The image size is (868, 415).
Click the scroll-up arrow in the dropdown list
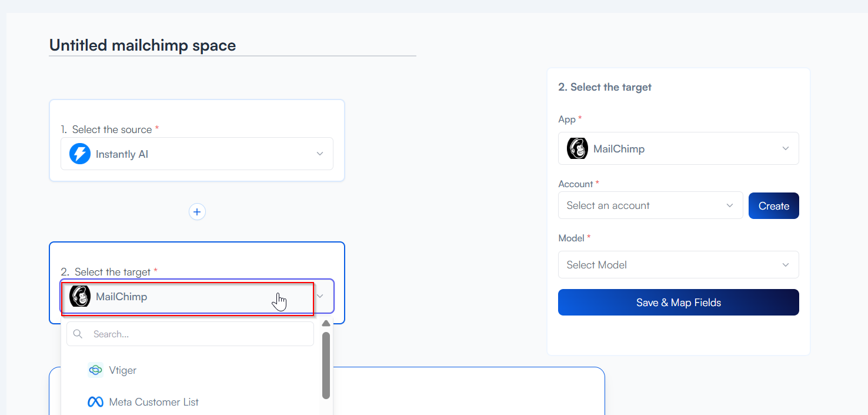click(x=326, y=323)
